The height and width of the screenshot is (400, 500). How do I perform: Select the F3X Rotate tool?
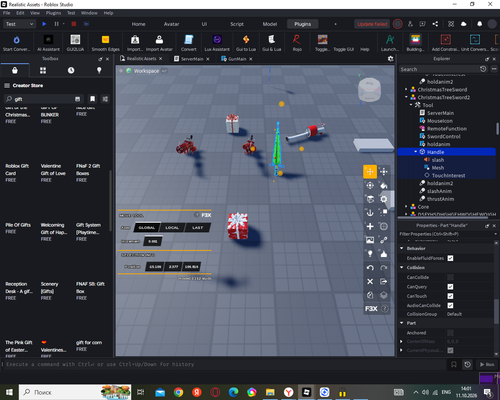point(370,185)
